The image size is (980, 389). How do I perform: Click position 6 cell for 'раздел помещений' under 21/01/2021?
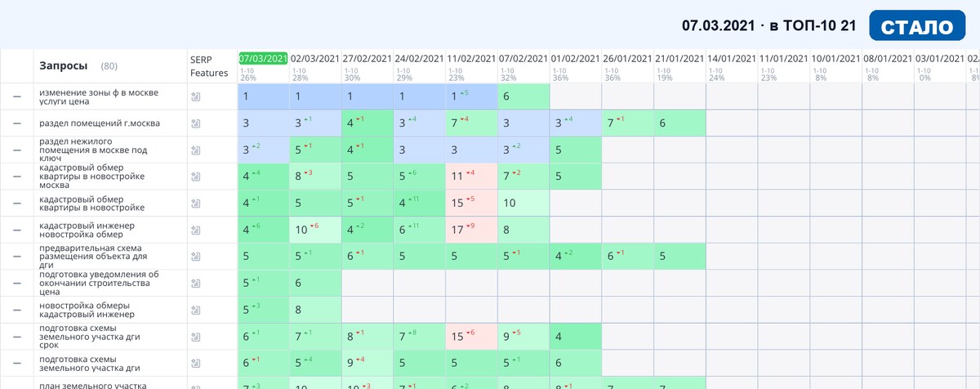680,123
